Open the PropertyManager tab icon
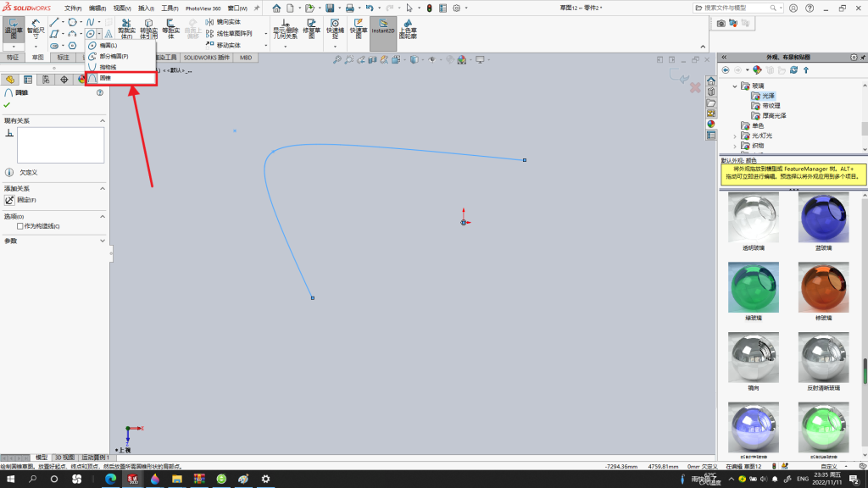Viewport: 868px width, 488px height. point(28,80)
